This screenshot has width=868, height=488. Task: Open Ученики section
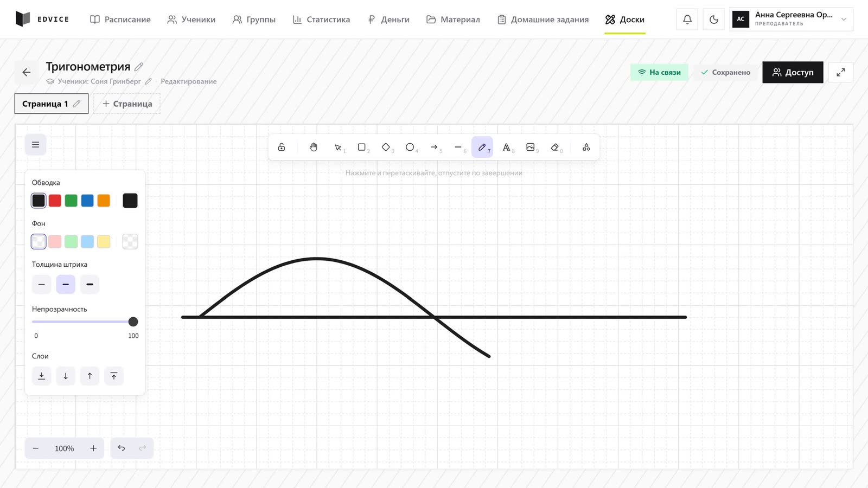(x=191, y=20)
